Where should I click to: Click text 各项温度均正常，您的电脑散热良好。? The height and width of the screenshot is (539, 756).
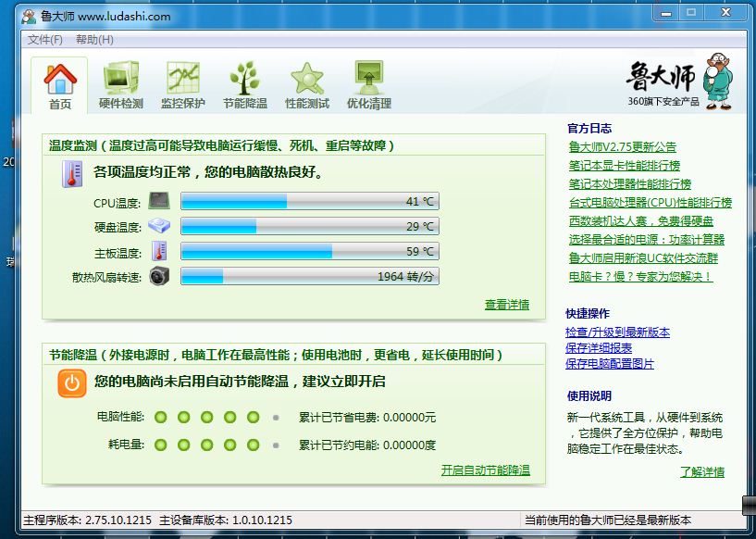pyautogui.click(x=209, y=172)
